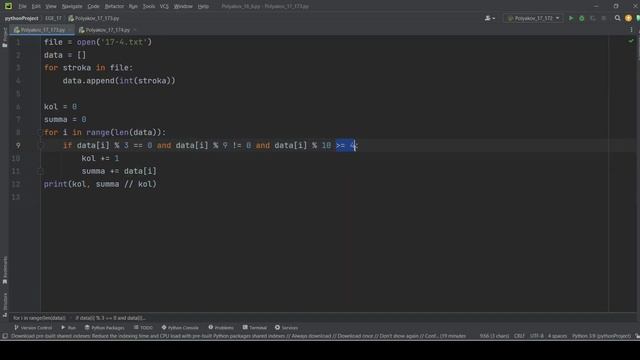Open the code-with-me user icon menu
Viewport: 640px width, 360px height.
(x=489, y=18)
